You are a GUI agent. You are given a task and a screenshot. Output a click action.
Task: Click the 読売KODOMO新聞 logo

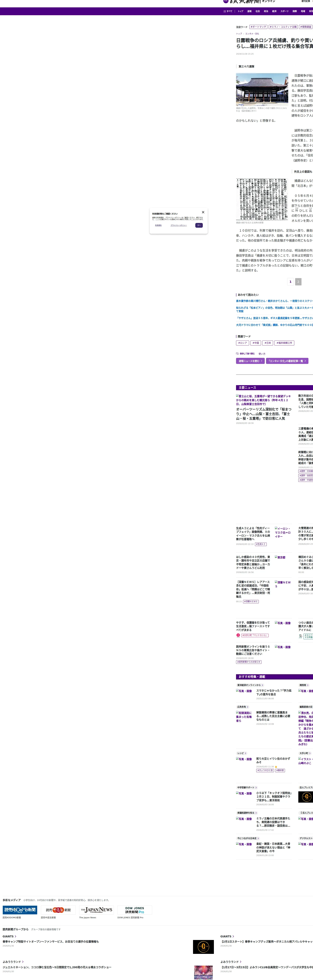(x=20, y=910)
